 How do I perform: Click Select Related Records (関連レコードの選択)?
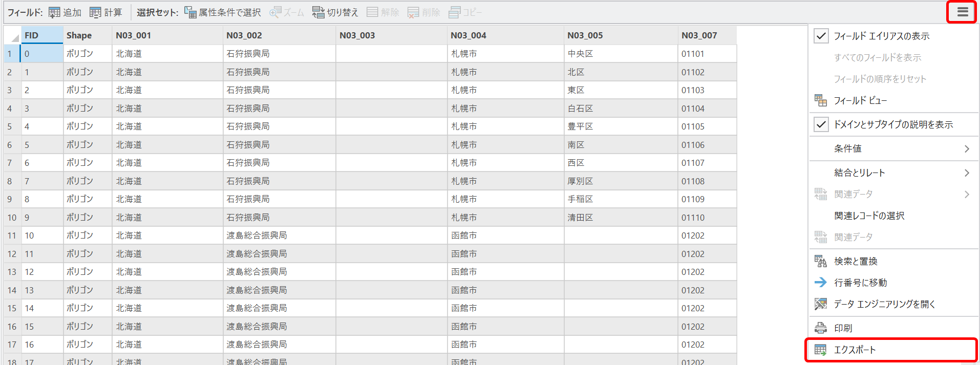(x=869, y=216)
